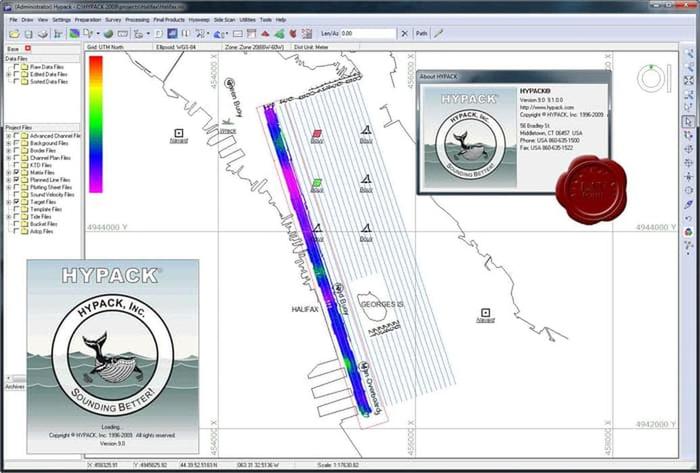700x473 pixels.
Task: Click the globe icon in the toolbar
Action: 107,33
